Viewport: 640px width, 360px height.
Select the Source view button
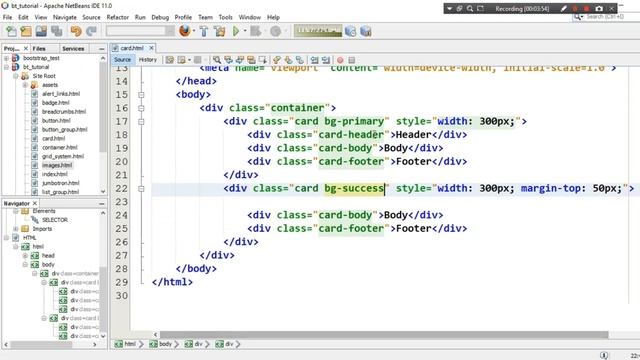point(122,60)
